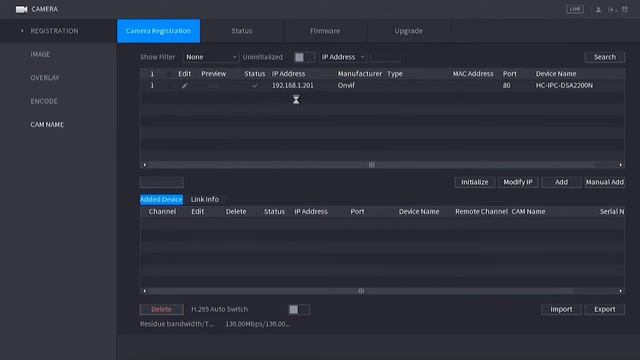Click the Manufacturer column header
This screenshot has height=360, width=640.
360,74
